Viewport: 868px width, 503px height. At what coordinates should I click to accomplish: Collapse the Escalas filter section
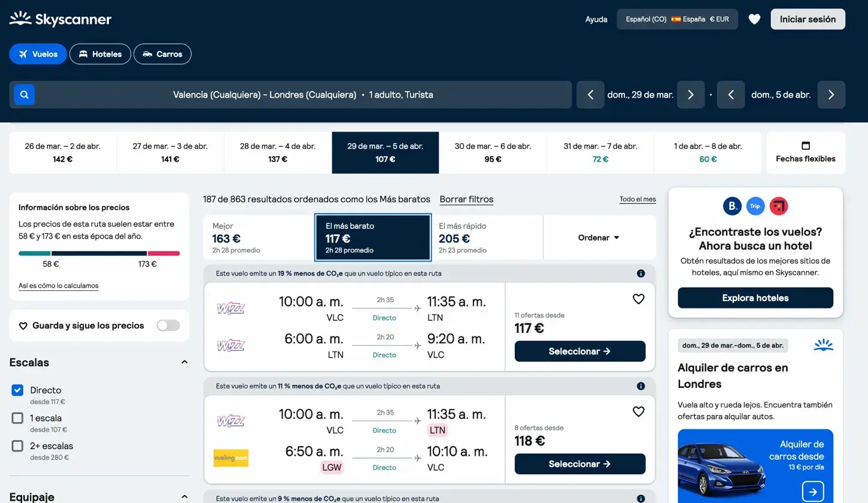(184, 362)
